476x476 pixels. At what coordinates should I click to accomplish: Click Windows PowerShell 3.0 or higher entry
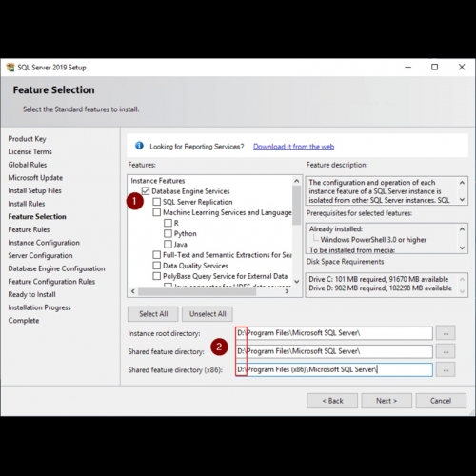(373, 240)
